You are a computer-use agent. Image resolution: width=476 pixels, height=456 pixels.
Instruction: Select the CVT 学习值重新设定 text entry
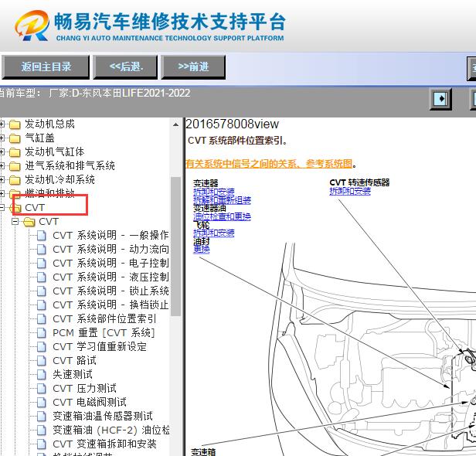click(x=100, y=347)
